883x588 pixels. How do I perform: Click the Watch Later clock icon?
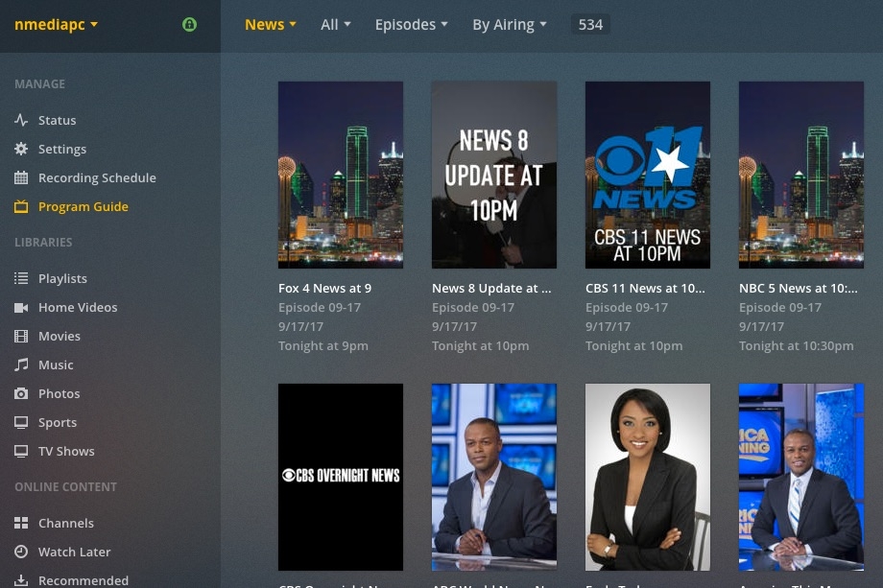(x=21, y=552)
